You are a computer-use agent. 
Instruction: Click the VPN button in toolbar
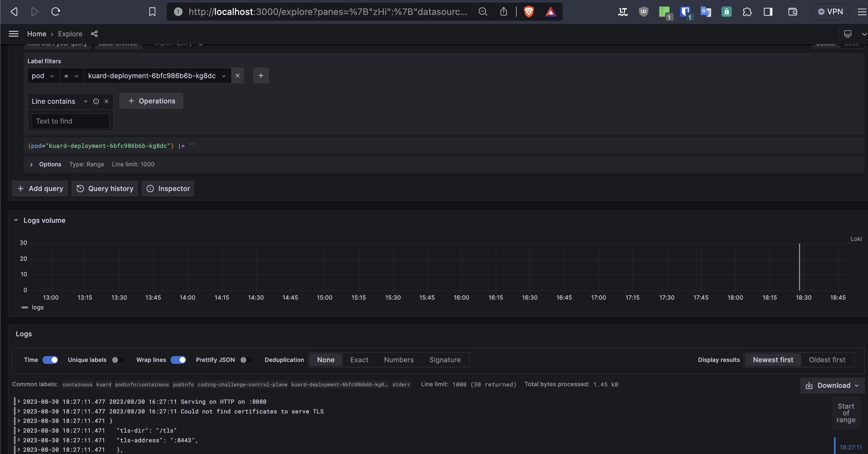pyautogui.click(x=830, y=12)
